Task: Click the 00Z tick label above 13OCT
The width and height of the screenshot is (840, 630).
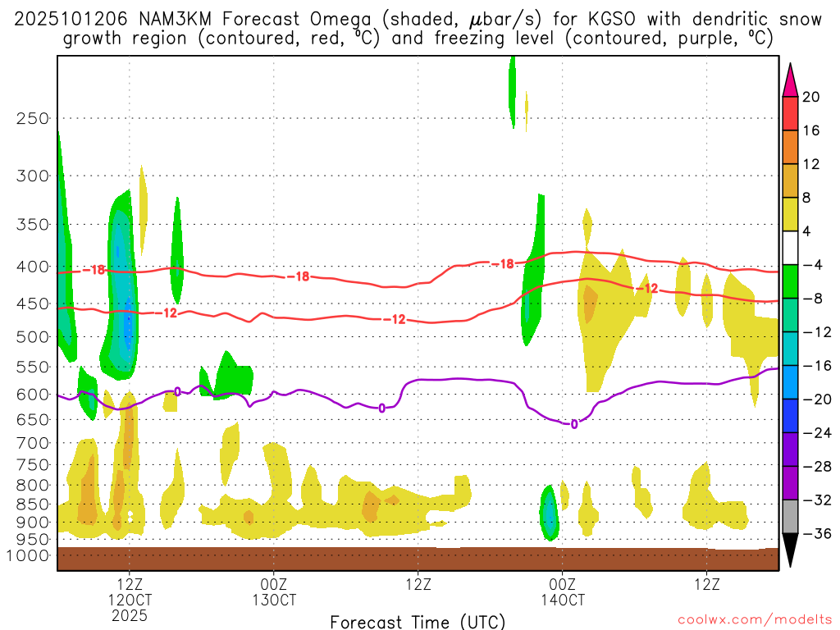Action: pos(274,584)
